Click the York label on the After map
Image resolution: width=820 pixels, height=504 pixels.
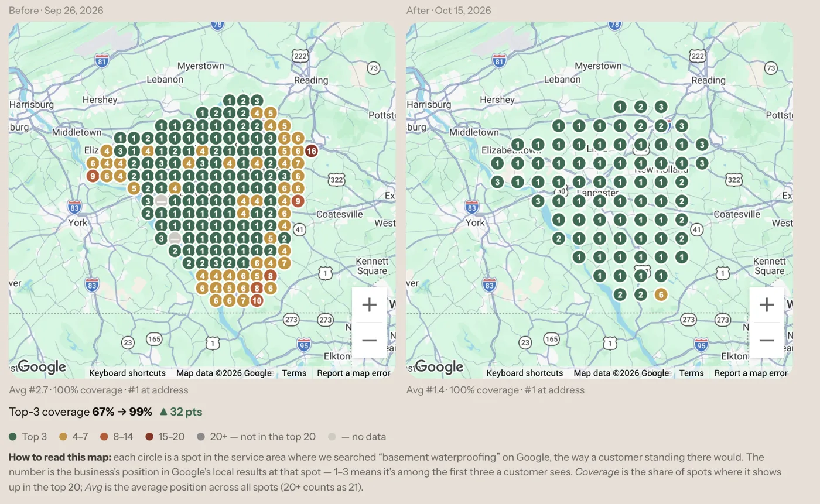(475, 222)
